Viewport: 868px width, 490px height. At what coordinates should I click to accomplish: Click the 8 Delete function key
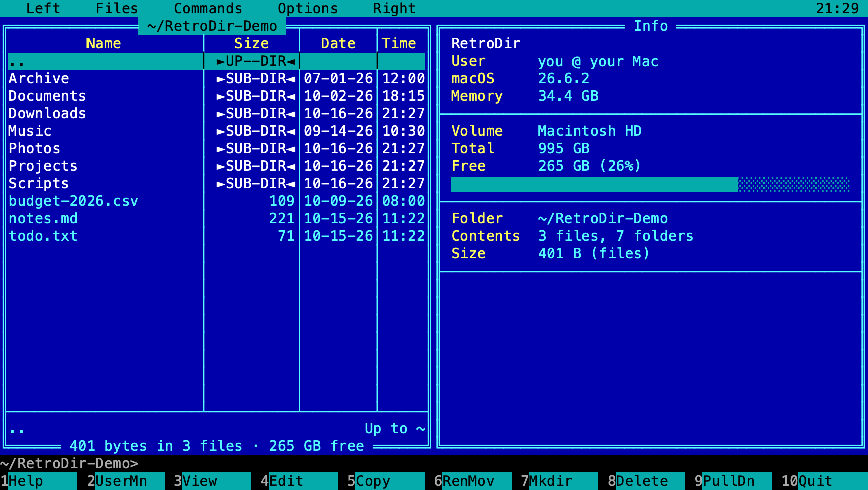(646, 481)
